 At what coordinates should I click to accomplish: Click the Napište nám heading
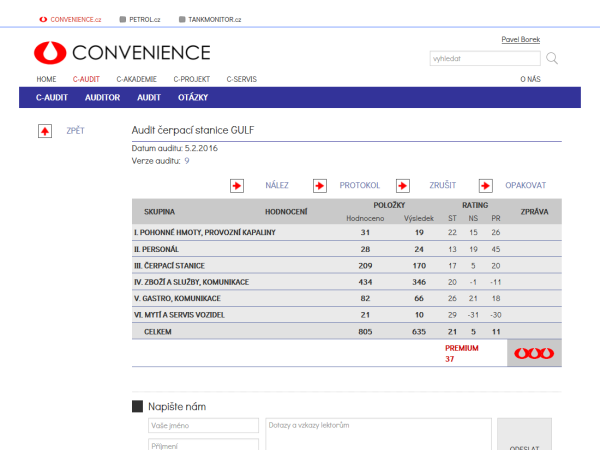coord(177,407)
